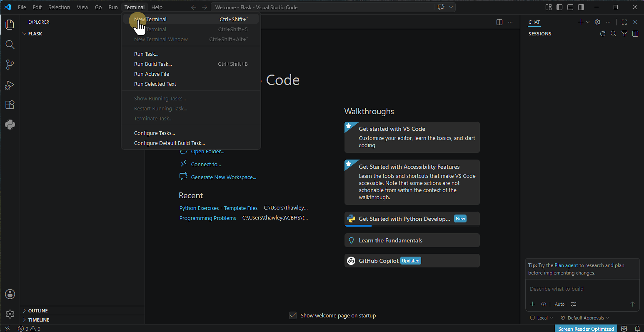Viewport: 644px width, 332px height.
Task: Open the Search view in the activity bar
Action: (x=10, y=44)
